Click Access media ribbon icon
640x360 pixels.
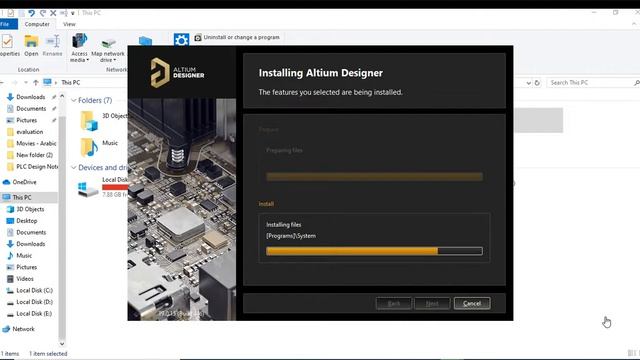(79, 48)
